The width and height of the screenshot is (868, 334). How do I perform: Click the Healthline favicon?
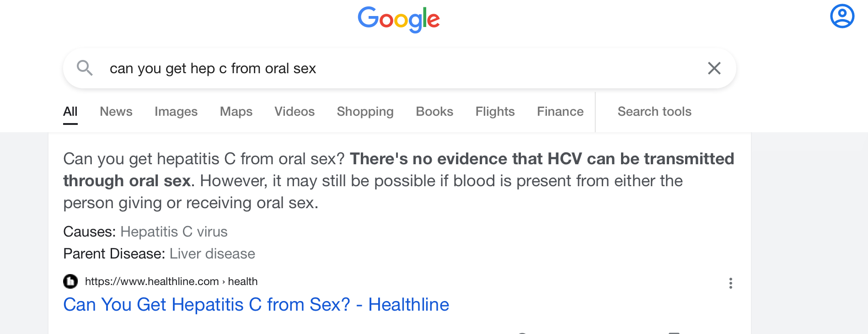70,281
